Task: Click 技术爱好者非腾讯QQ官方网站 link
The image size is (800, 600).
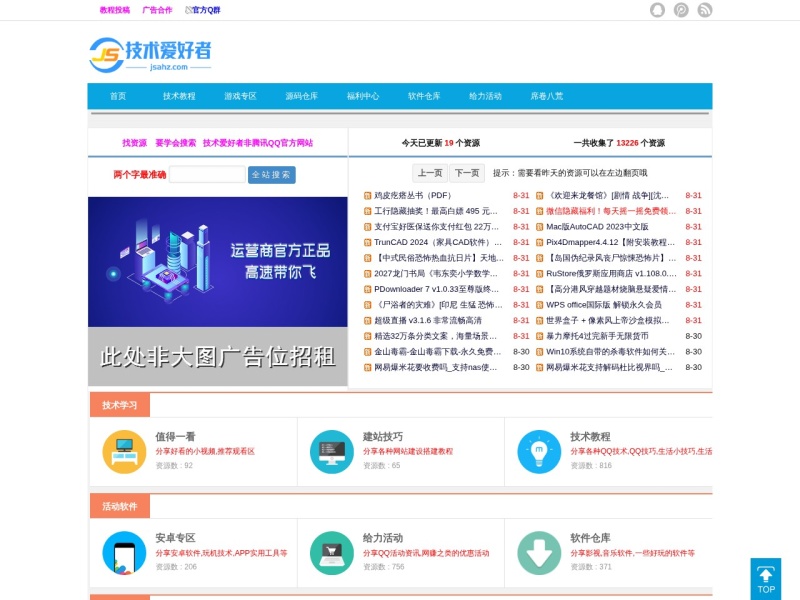Action: tap(258, 143)
